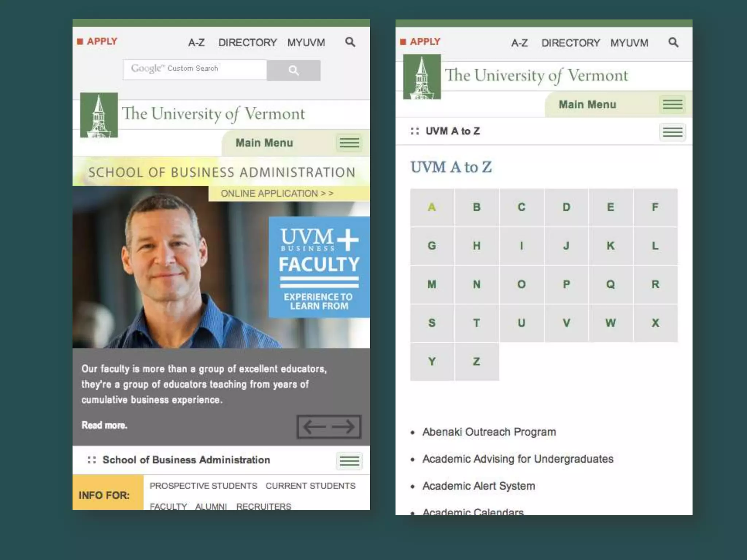This screenshot has height=560, width=747.
Task: Open DIRECTORY in left top navigation
Action: pos(247,43)
